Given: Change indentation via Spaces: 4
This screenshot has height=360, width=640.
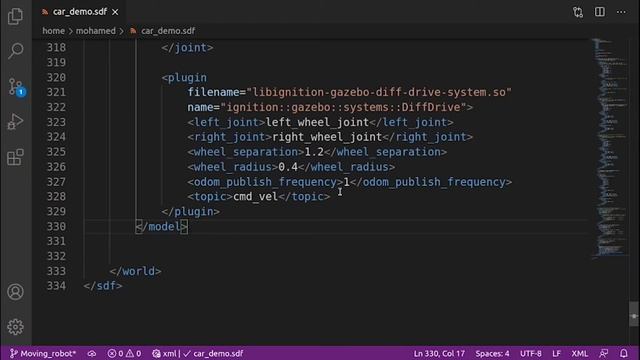Looking at the screenshot, I should 492,353.
